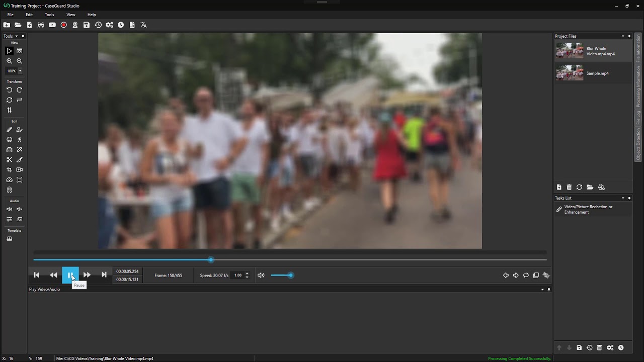Image resolution: width=644 pixels, height=362 pixels.
Task: Click the rewind button
Action: pos(53,275)
